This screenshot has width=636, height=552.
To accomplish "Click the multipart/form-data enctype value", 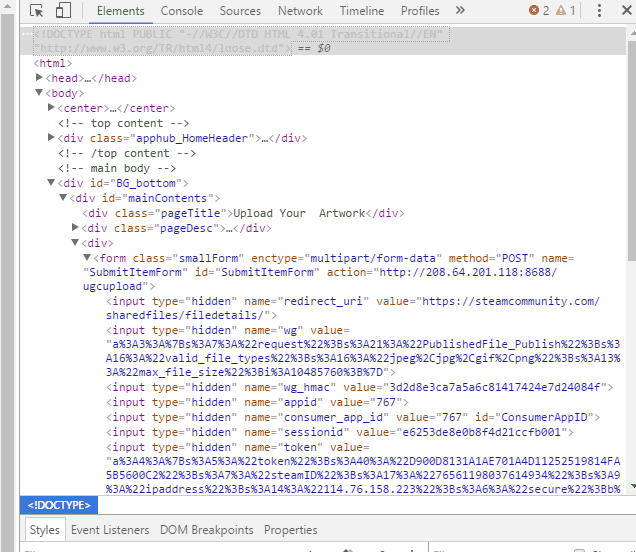I will click(374, 258).
